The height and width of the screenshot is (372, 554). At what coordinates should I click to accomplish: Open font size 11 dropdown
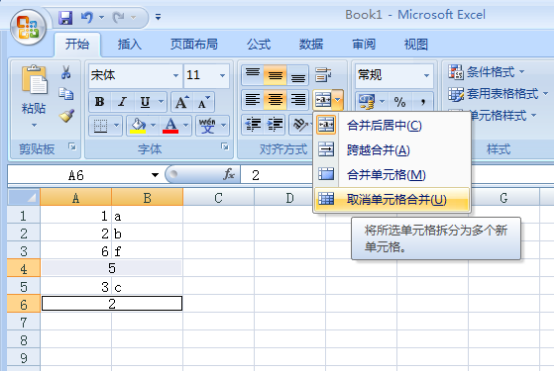[222, 75]
